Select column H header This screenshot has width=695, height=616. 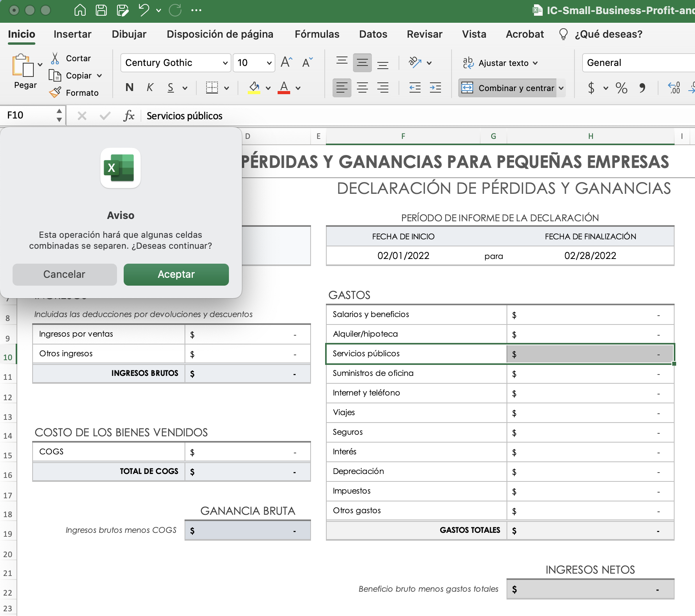[x=591, y=136]
